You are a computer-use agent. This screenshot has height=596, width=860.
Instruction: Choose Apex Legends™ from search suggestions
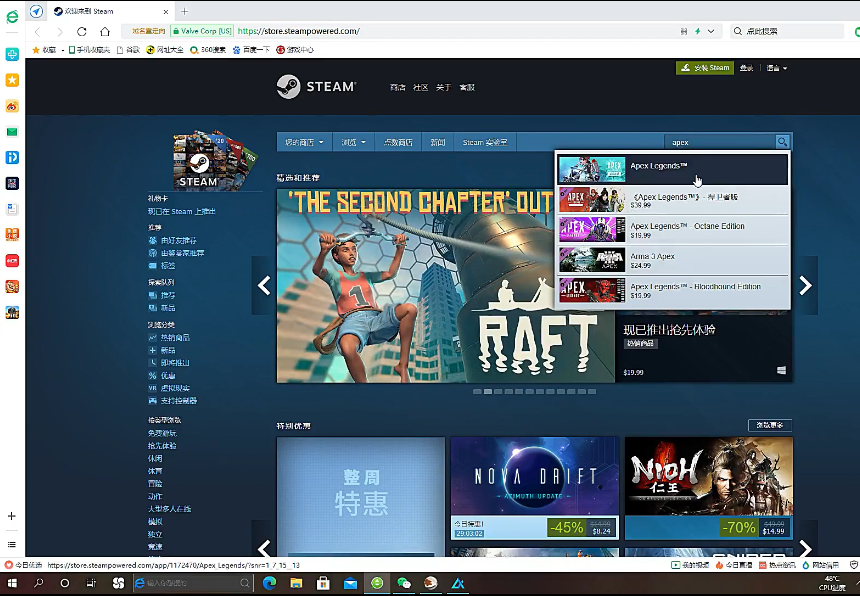point(673,169)
